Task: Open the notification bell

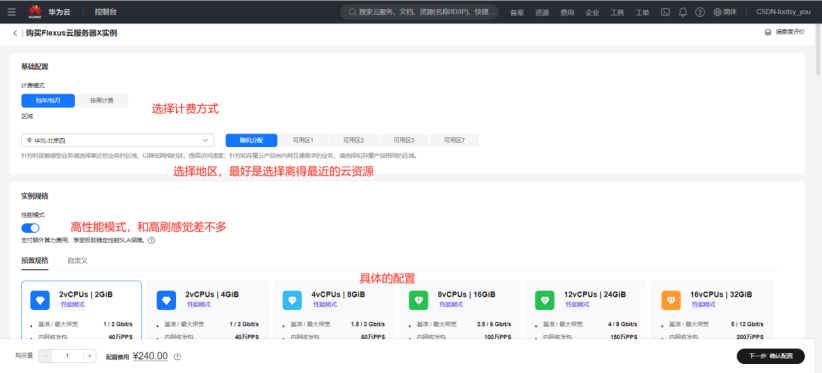Action: [683, 12]
